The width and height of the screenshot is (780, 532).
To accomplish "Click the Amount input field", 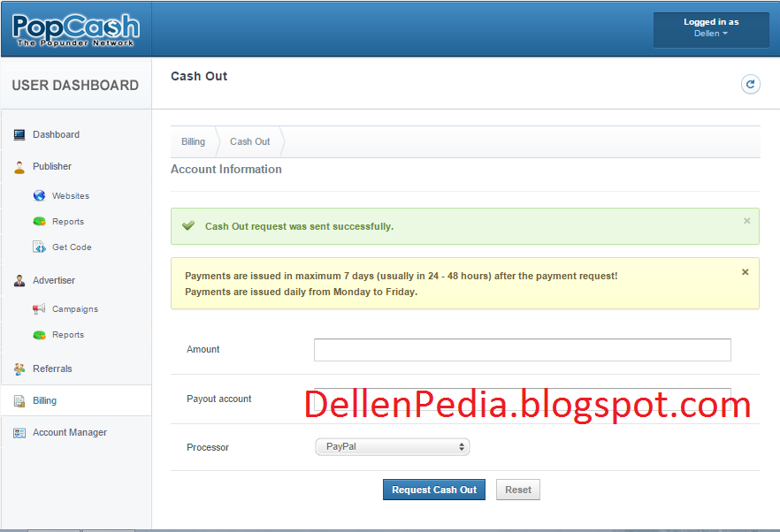I will 523,350.
